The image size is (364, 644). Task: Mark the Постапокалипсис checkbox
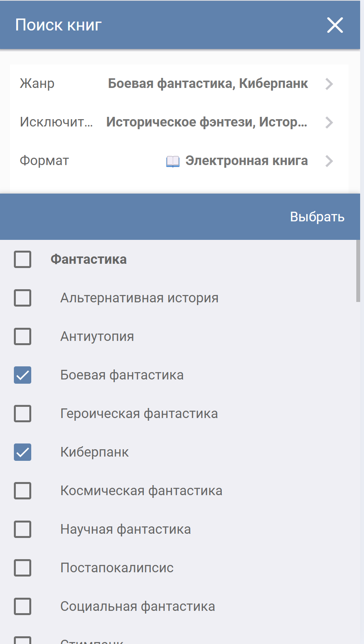pos(23,568)
